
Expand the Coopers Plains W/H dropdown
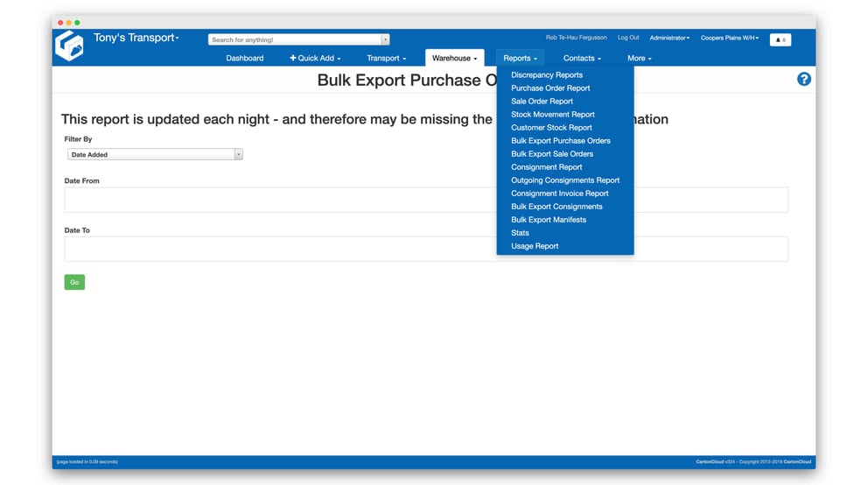[730, 38]
